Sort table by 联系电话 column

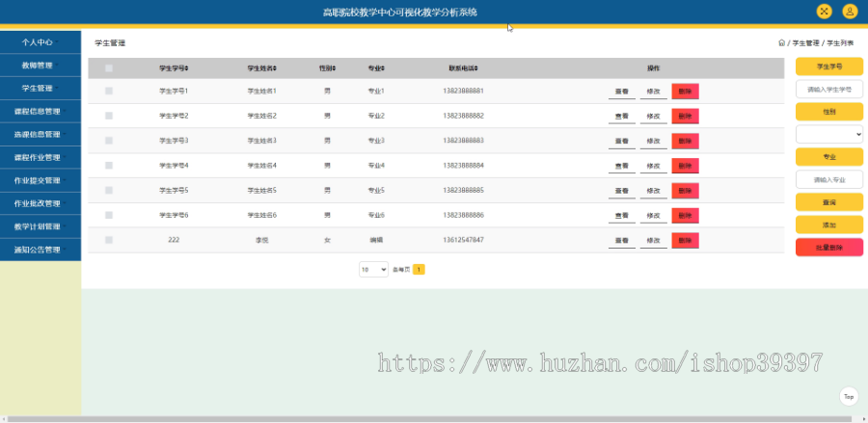[x=463, y=68]
